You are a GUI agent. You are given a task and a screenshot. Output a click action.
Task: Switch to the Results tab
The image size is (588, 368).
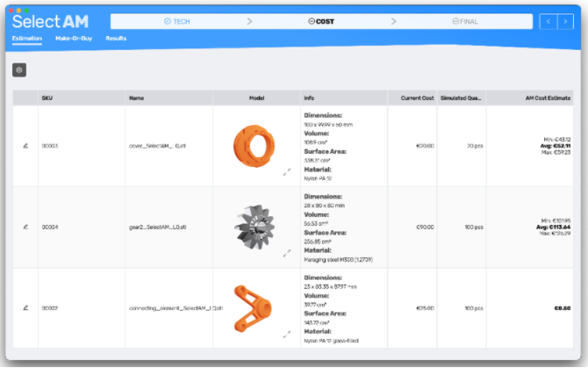coord(116,39)
